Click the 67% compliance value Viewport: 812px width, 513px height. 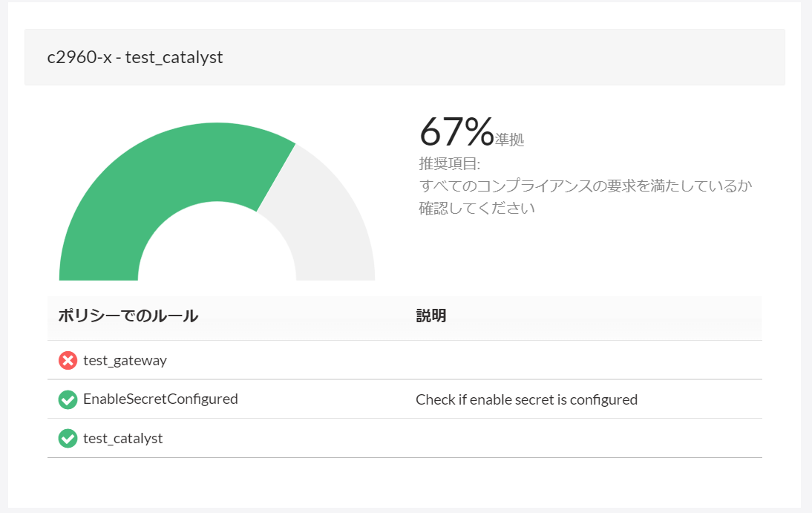point(456,132)
